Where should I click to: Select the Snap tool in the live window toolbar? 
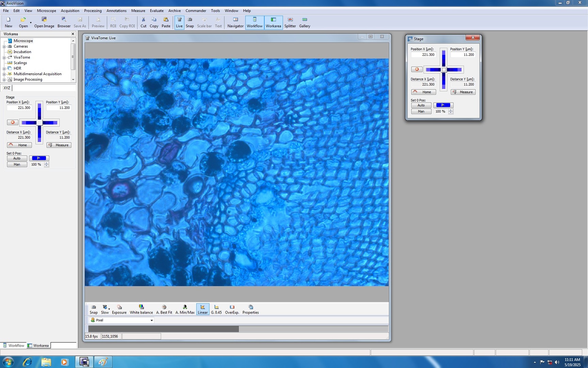coord(93,309)
